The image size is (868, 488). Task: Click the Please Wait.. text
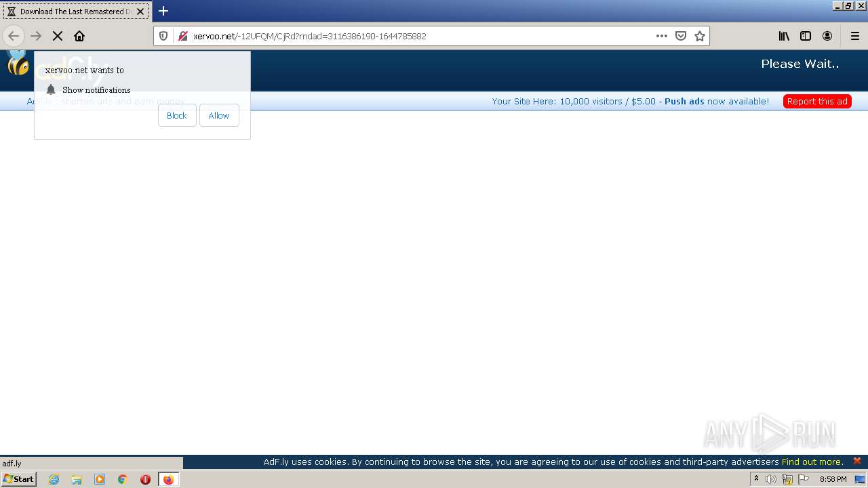pos(800,64)
